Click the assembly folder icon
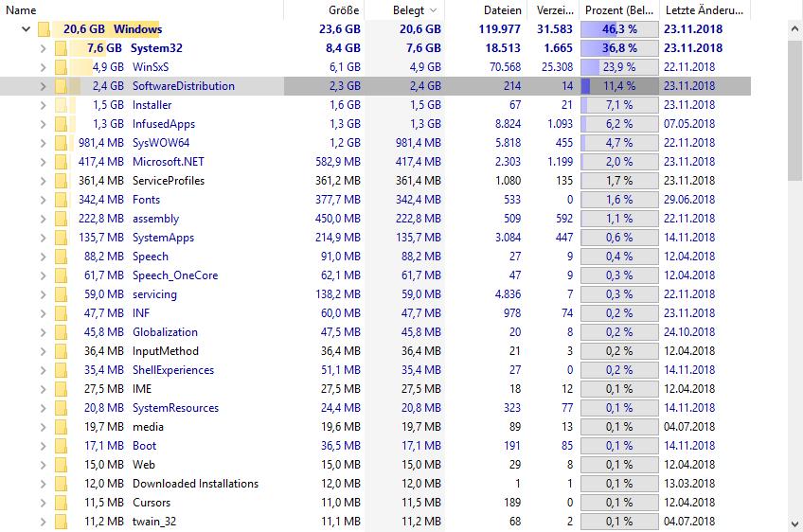803x532 pixels. [x=61, y=220]
